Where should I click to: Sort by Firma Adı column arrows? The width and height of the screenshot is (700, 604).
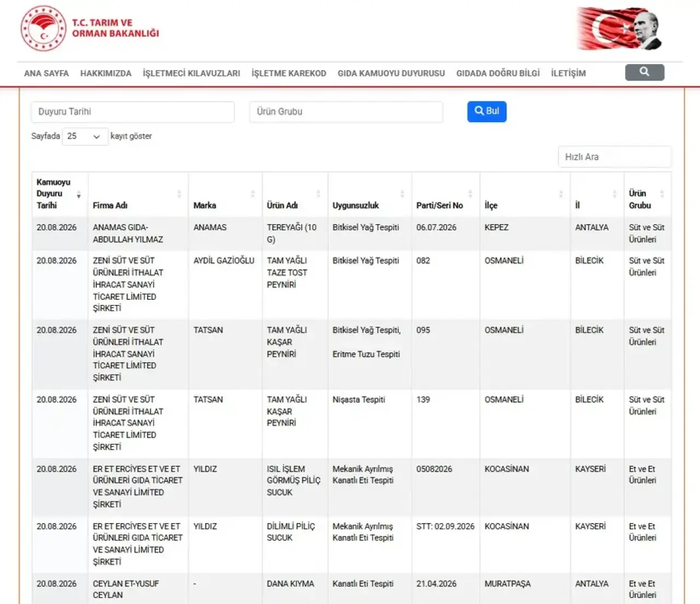(x=179, y=194)
